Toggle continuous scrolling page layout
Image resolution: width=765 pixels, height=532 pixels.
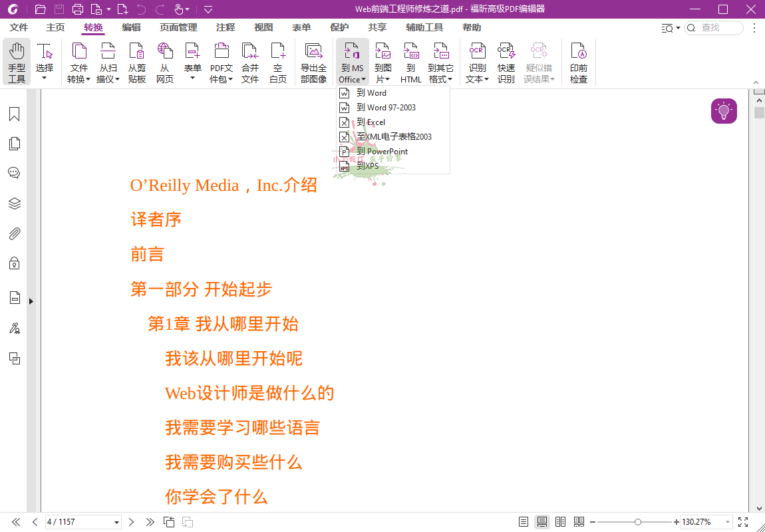[541, 522]
